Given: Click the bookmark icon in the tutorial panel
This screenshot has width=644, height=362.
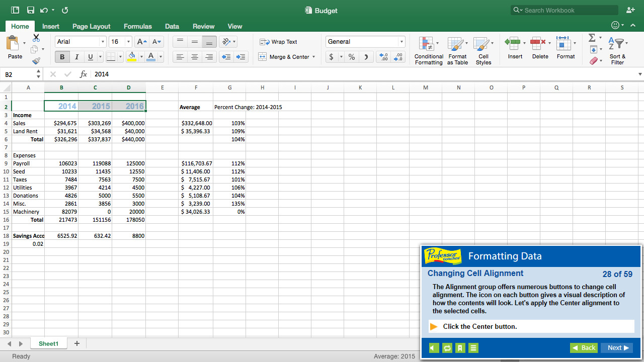Looking at the screenshot, I should pyautogui.click(x=460, y=347).
